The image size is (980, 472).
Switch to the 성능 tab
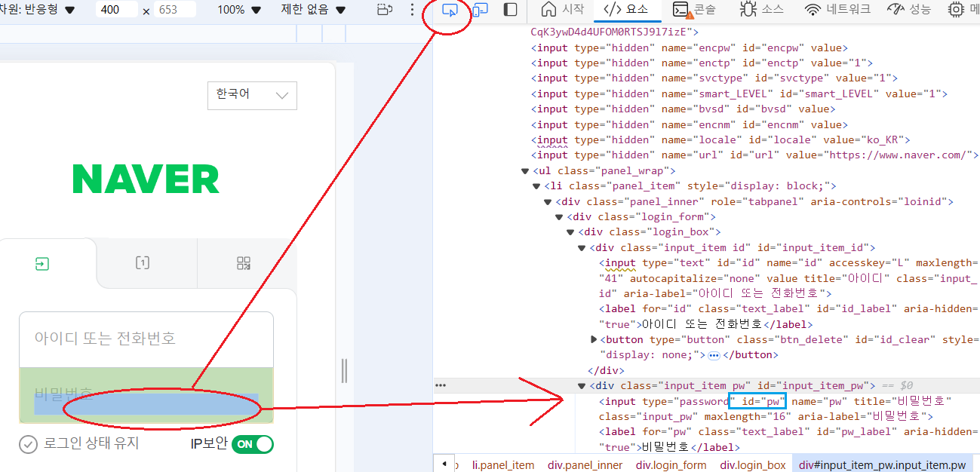coord(908,10)
